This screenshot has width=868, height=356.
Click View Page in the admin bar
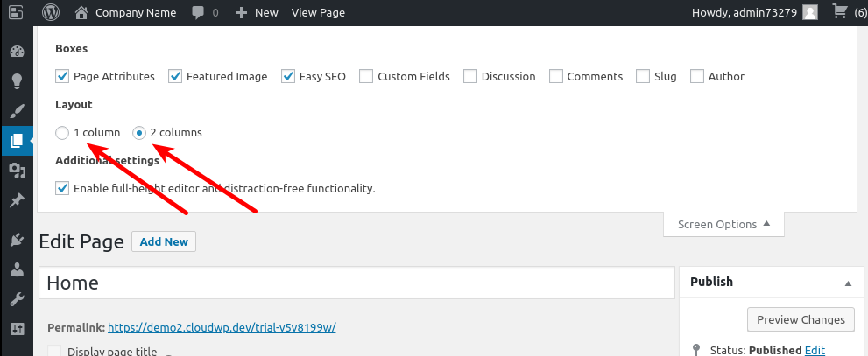coord(318,12)
